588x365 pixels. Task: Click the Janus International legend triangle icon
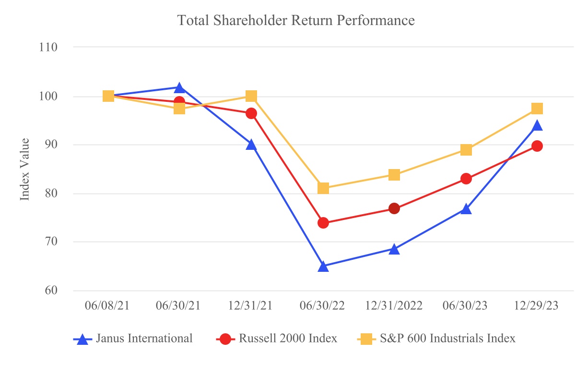83,340
